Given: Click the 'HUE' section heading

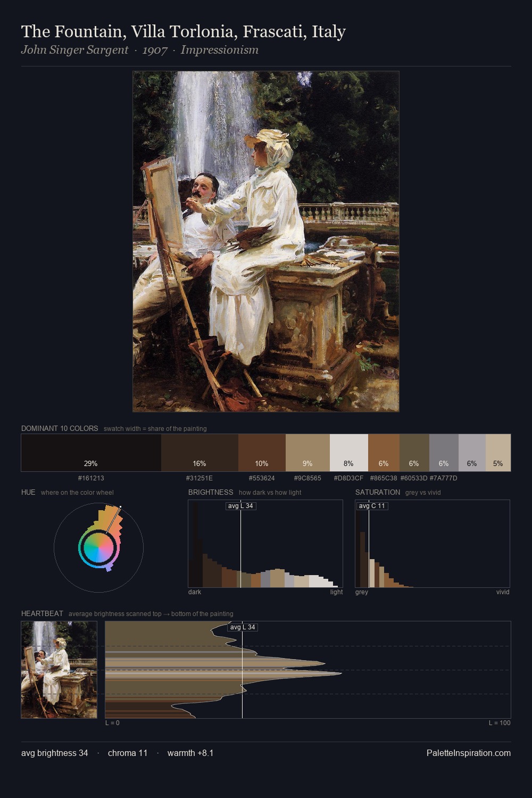Looking at the screenshot, I should (x=28, y=492).
